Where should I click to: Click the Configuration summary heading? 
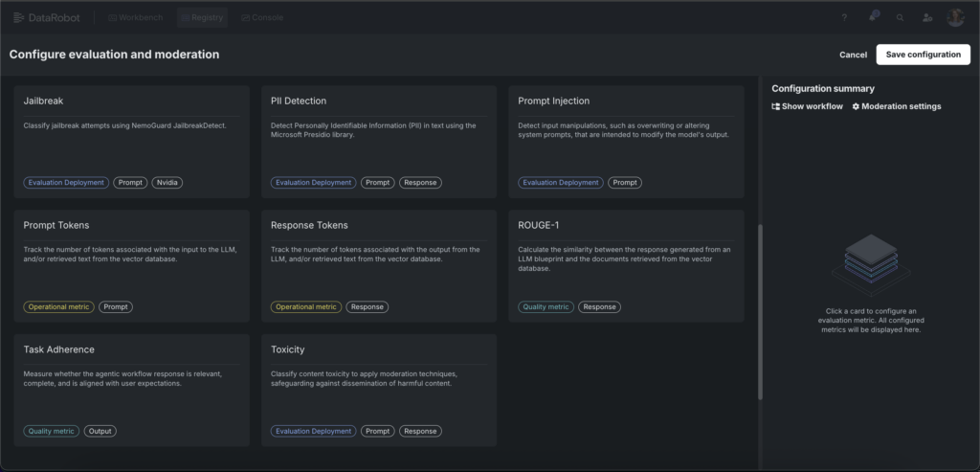pyautogui.click(x=823, y=89)
